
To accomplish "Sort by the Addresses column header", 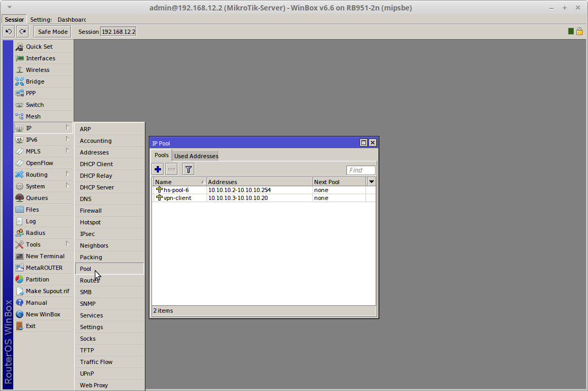I will (260, 181).
